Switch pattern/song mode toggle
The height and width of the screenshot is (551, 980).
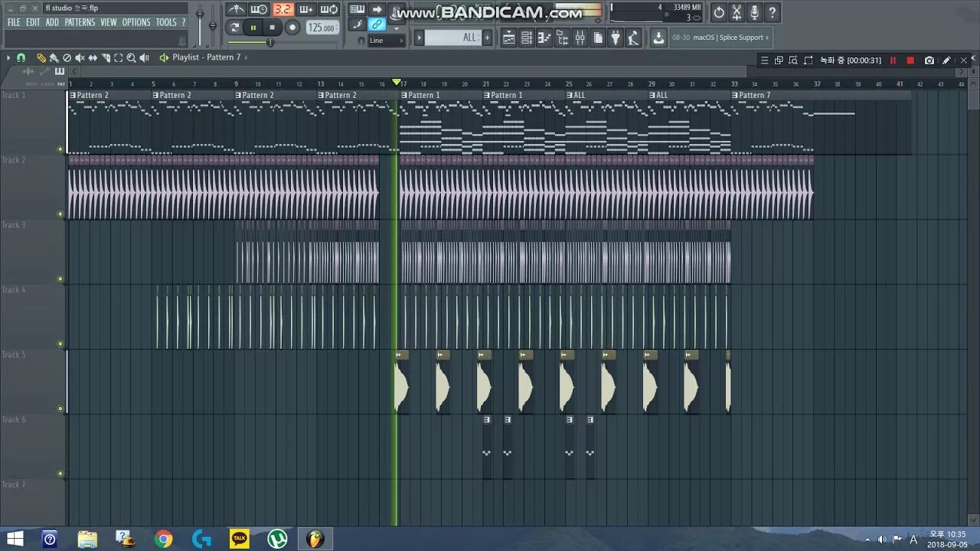coord(234,28)
